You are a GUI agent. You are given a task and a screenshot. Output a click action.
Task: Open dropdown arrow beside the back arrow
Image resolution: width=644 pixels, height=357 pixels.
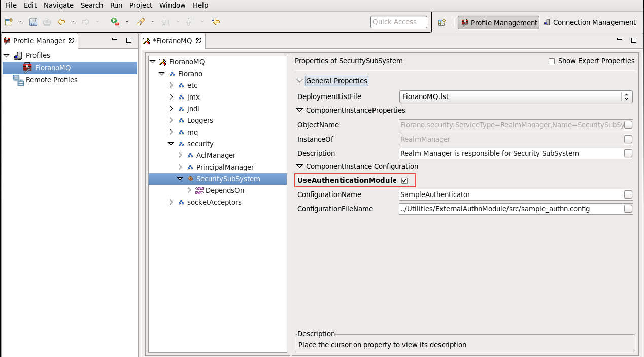point(73,22)
